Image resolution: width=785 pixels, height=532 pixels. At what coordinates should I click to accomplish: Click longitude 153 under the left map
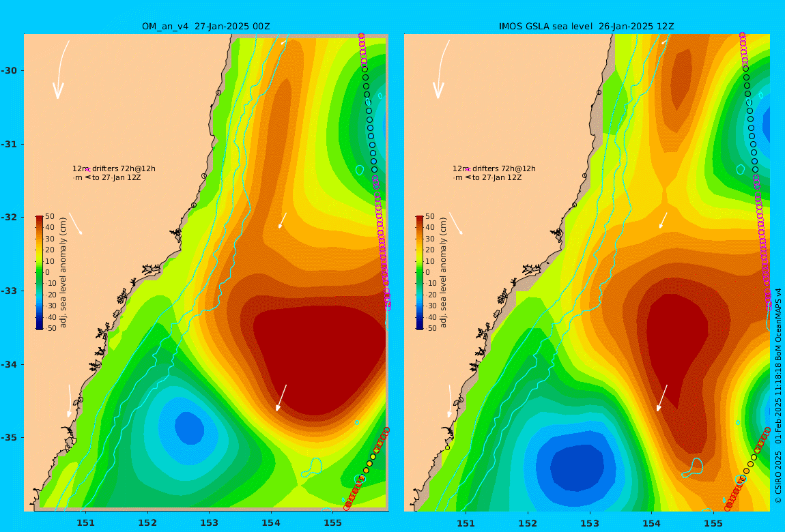click(210, 523)
